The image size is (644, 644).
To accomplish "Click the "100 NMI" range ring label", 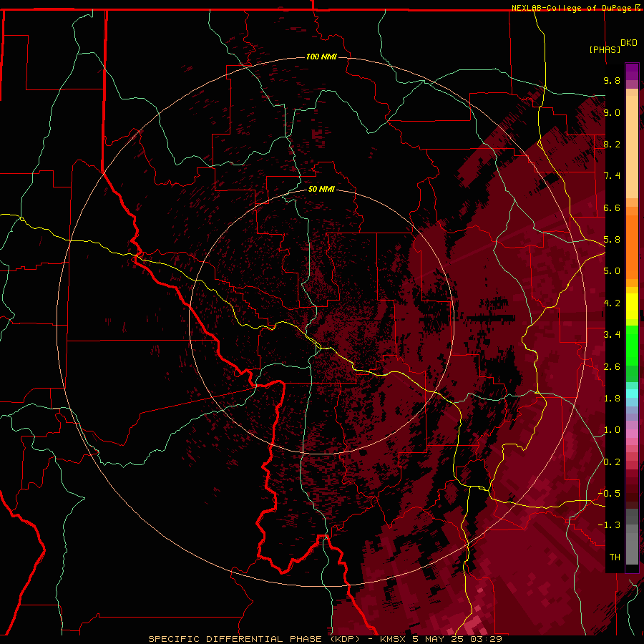I will coord(321,57).
